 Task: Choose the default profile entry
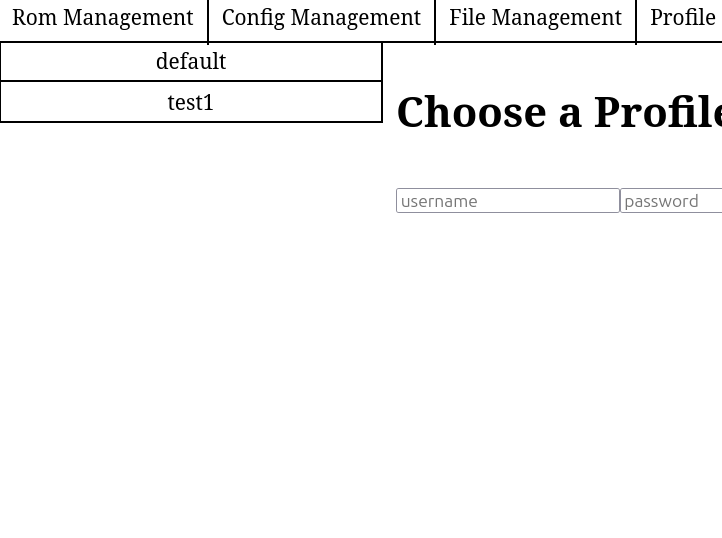191,62
